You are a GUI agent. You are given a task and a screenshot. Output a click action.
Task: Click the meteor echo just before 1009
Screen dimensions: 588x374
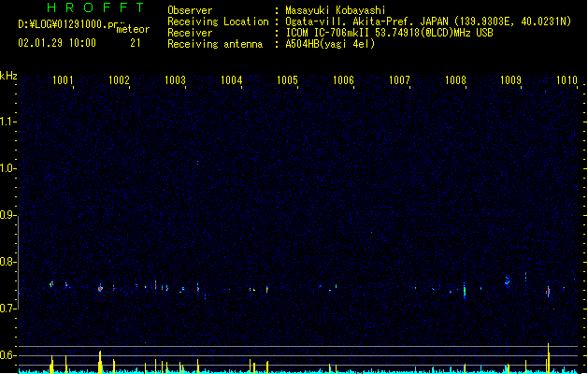pyautogui.click(x=507, y=280)
